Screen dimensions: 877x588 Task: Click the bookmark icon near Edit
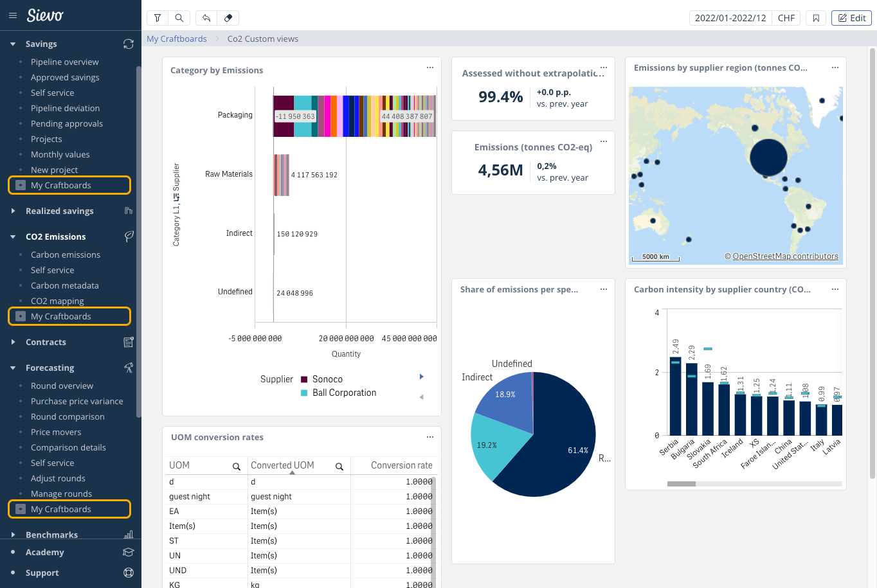(816, 18)
